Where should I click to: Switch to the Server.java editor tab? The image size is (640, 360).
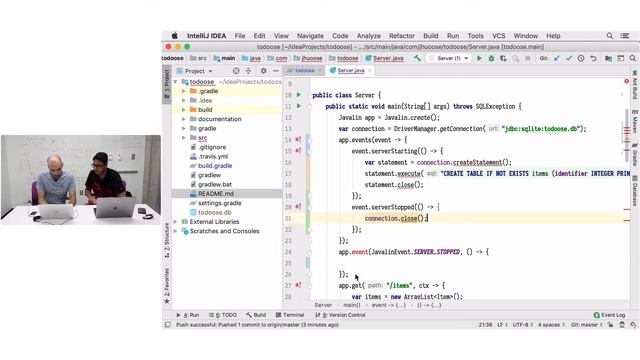(351, 71)
